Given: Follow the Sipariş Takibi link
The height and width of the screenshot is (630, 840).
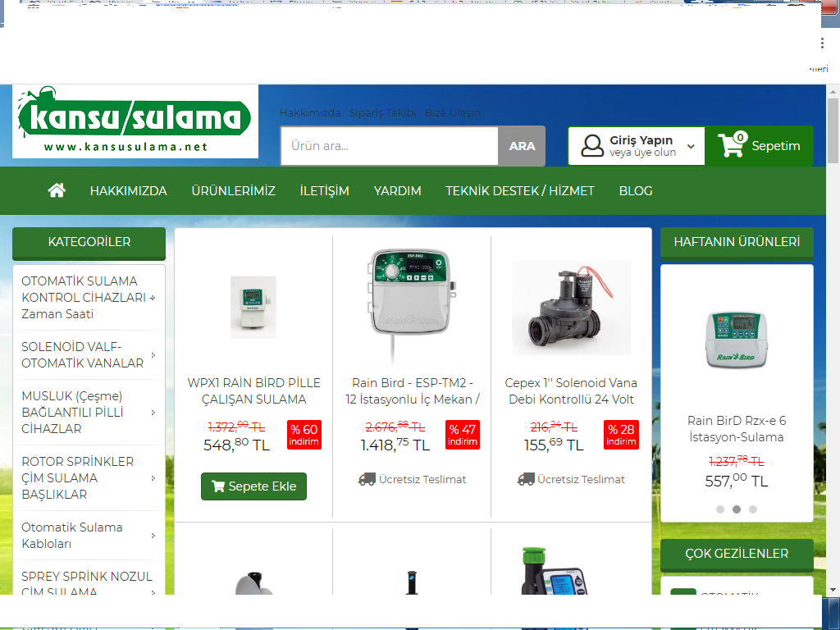Looking at the screenshot, I should tap(382, 113).
